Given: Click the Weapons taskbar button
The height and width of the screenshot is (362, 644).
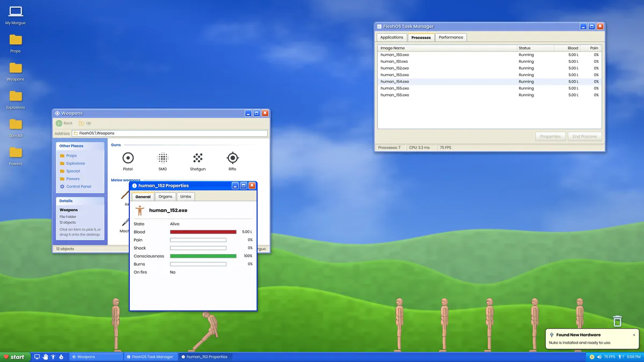Looking at the screenshot, I should pyautogui.click(x=96, y=357).
